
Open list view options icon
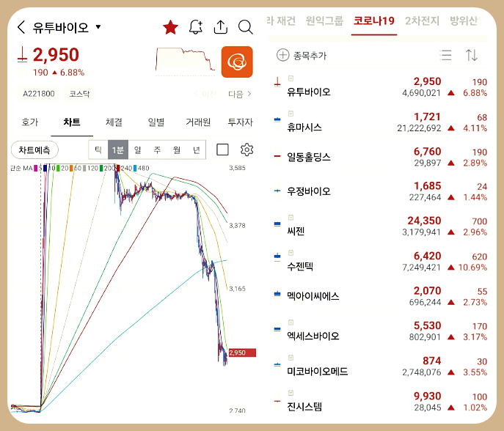tap(445, 55)
